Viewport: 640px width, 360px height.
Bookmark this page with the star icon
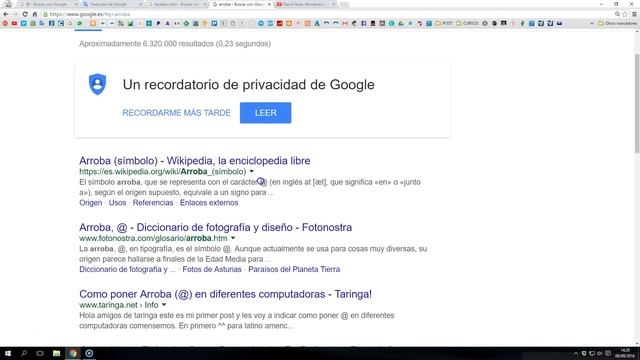tap(624, 14)
